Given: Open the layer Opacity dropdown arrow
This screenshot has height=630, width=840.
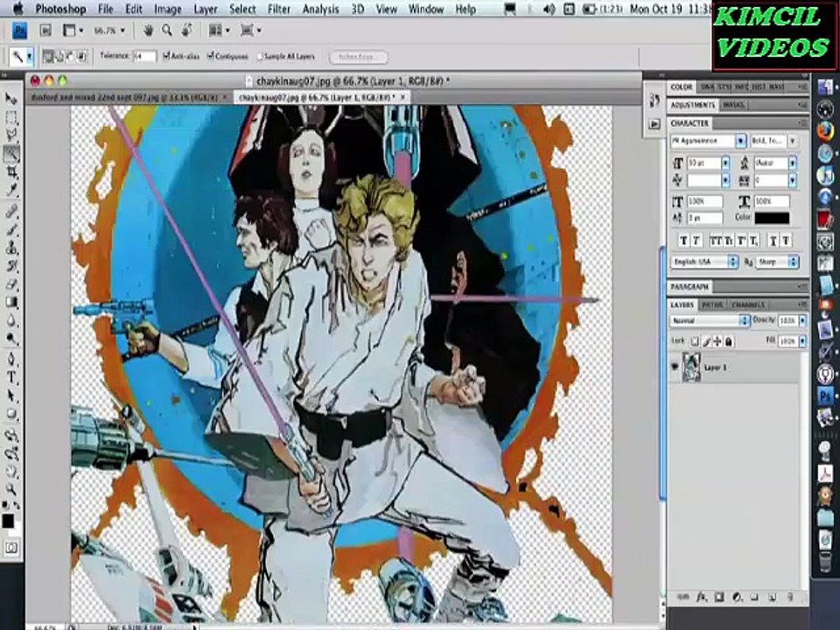Looking at the screenshot, I should coord(802,320).
